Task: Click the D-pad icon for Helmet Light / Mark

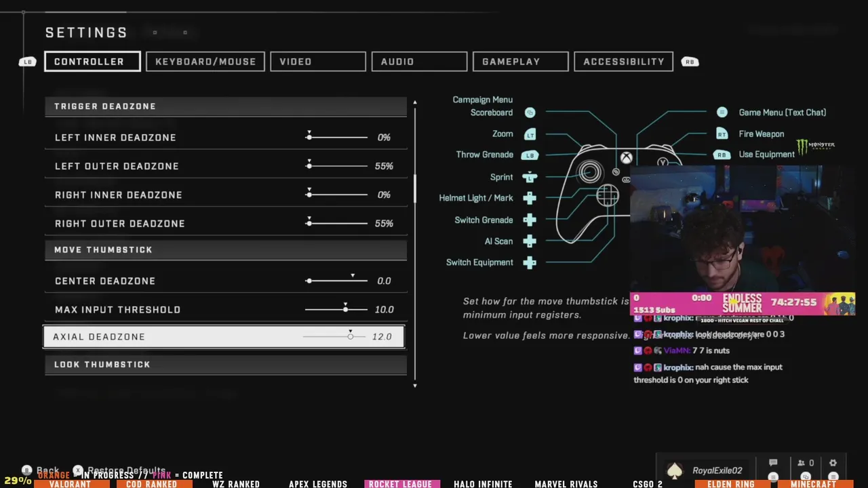Action: point(530,198)
